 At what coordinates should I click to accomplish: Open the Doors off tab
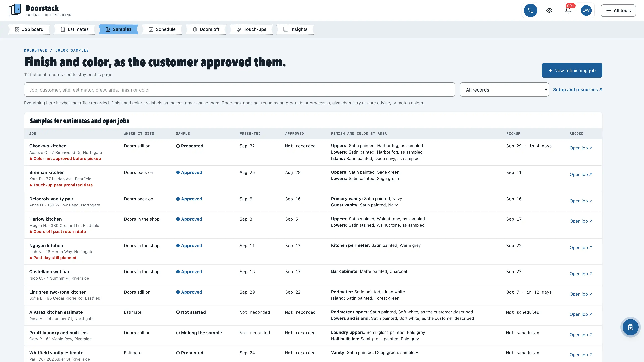click(206, 29)
